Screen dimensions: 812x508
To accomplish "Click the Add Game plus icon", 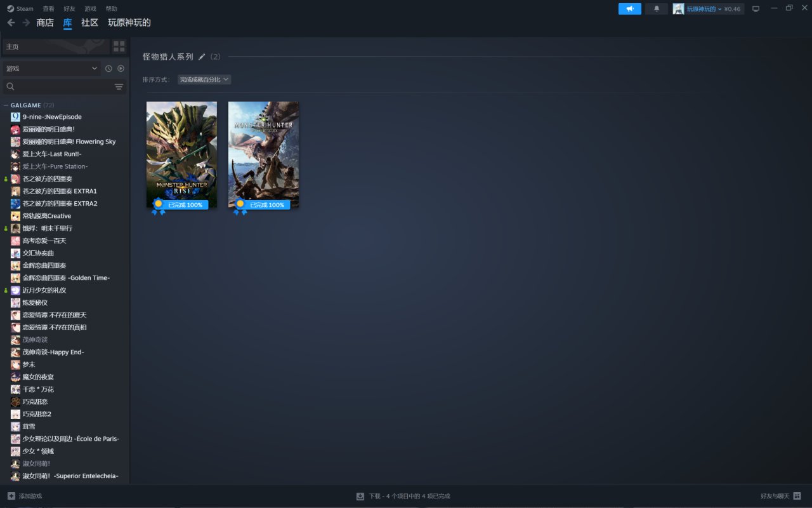I will [11, 496].
